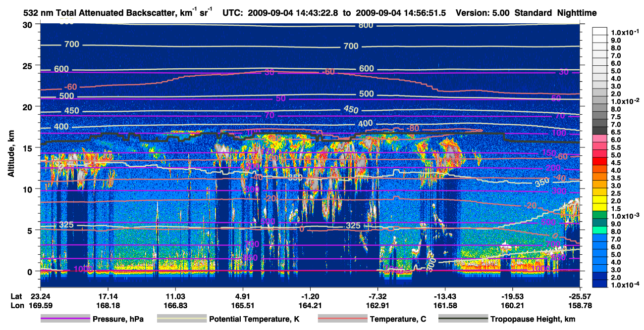Viewport: 644px width, 330px height.
Task: Click longitude value 165.51
Action: point(243,306)
